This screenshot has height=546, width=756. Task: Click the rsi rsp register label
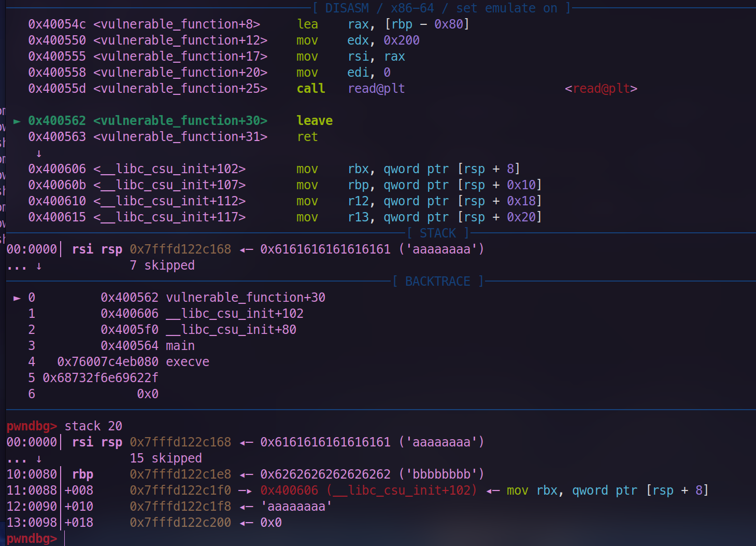coord(96,249)
